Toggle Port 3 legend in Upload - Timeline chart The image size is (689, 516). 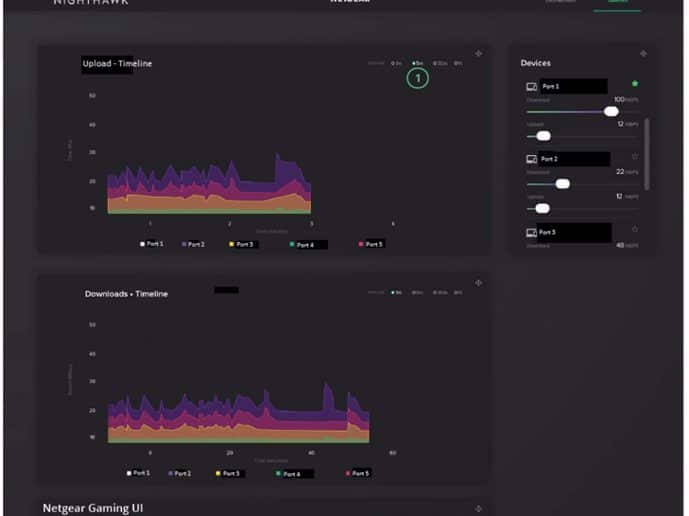[241, 244]
